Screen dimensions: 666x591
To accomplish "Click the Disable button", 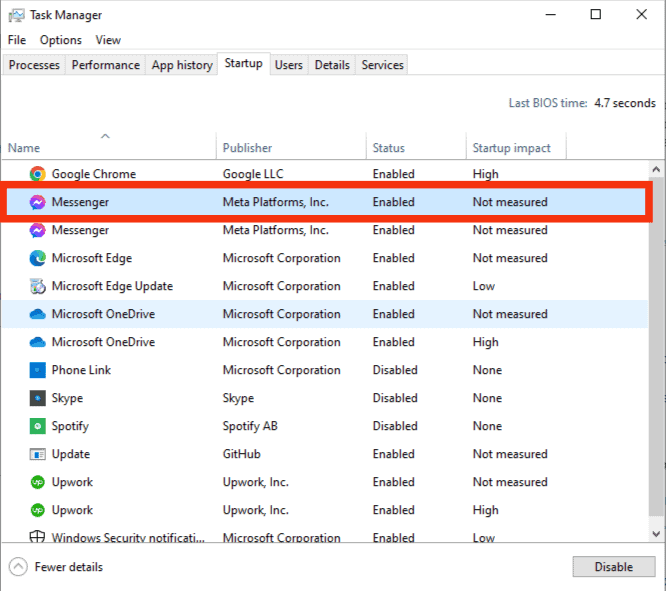I will coord(613,567).
